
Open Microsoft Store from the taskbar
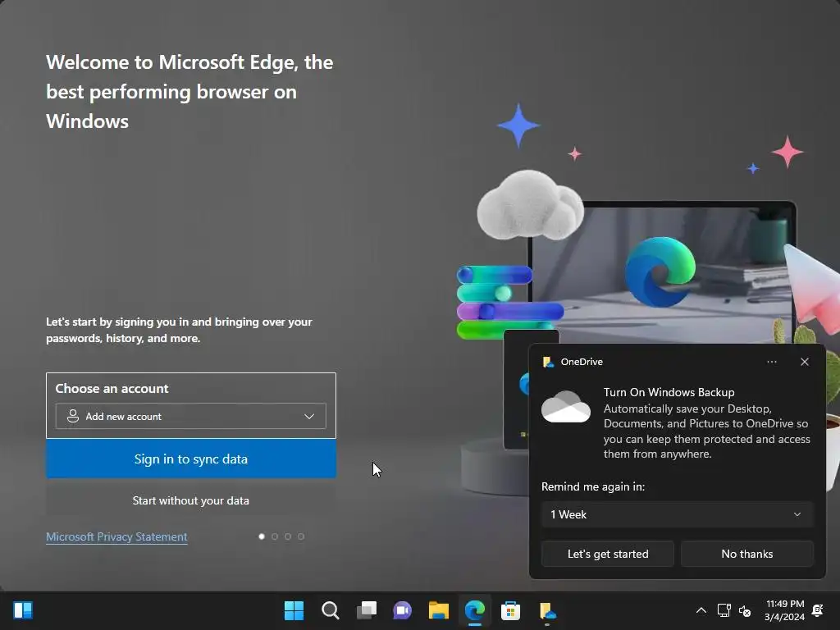click(x=510, y=610)
